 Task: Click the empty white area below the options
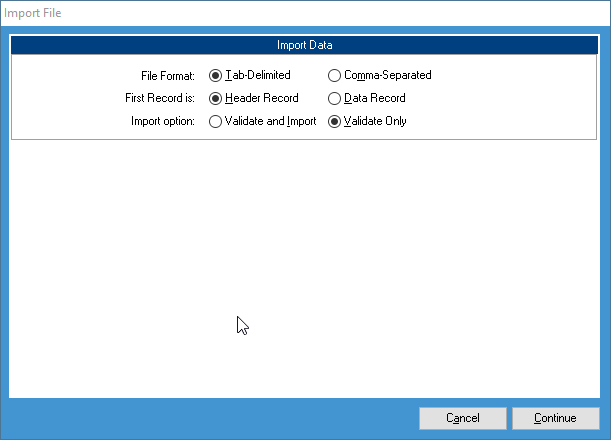tap(305, 260)
